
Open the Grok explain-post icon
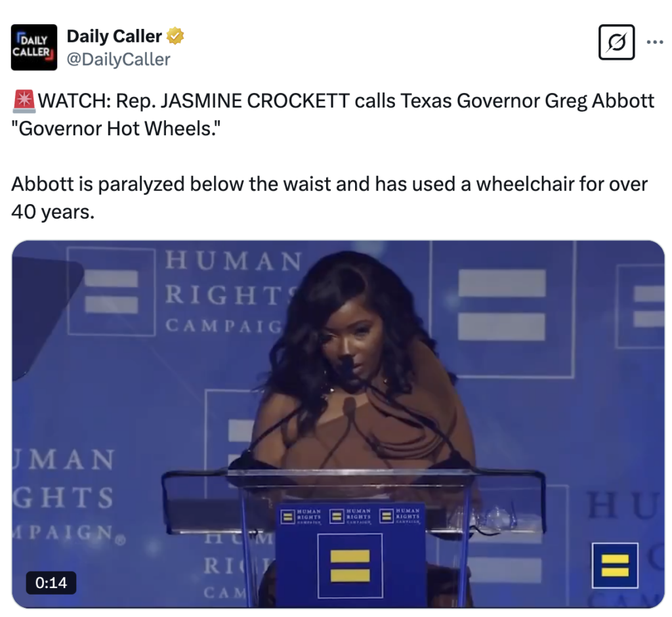(x=616, y=42)
